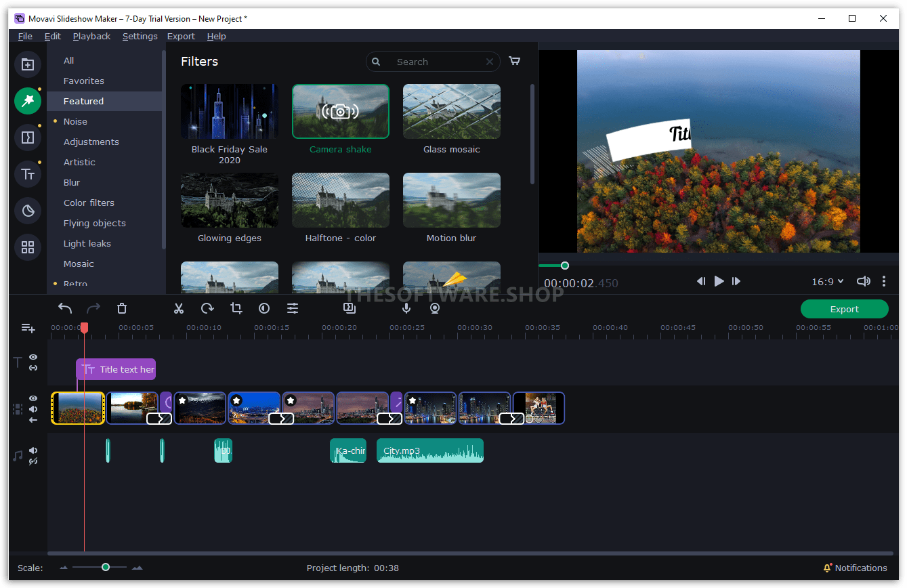This screenshot has height=588, width=907.
Task: Mute the audio track
Action: (x=33, y=450)
